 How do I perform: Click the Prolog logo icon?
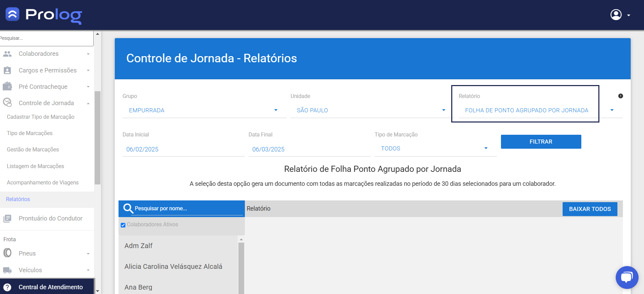(13, 14)
